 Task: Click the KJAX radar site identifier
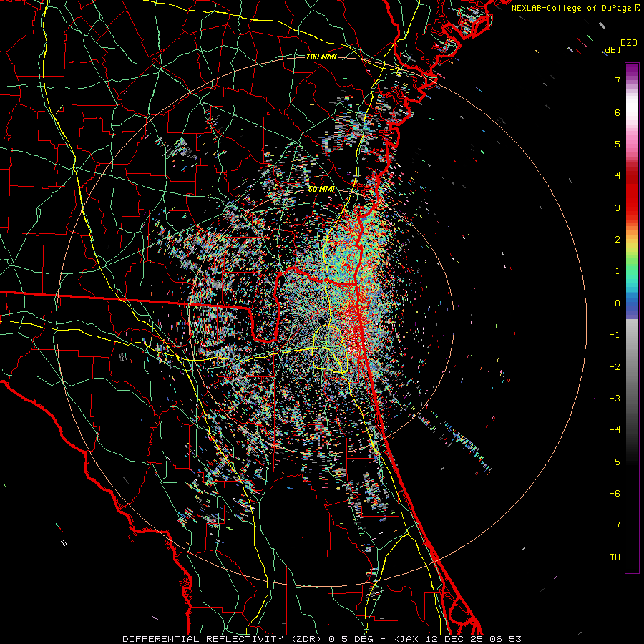point(406,639)
